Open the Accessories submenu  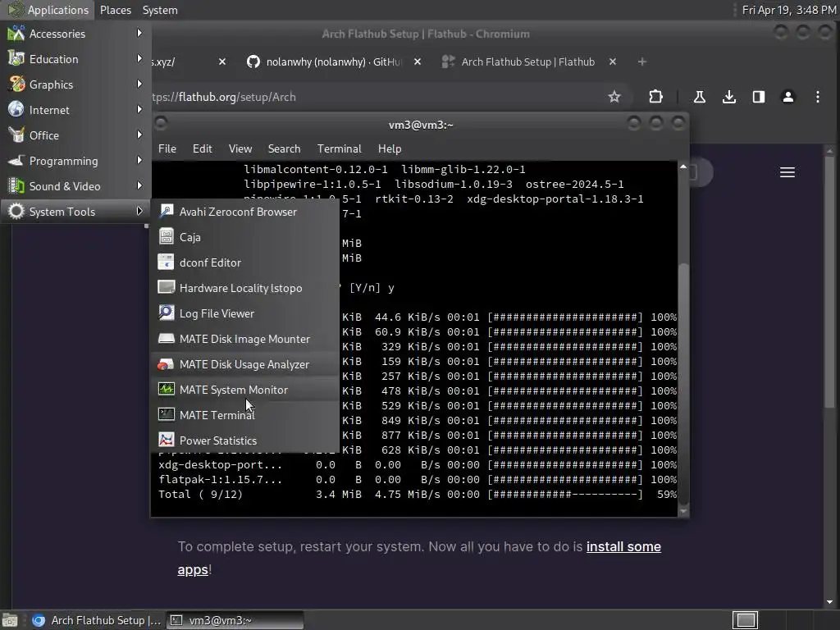coord(75,34)
